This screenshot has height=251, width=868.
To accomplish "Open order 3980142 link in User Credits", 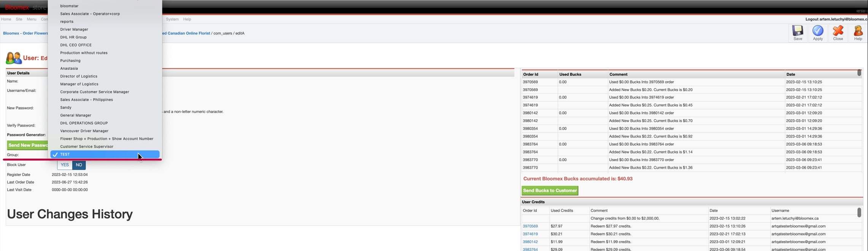I will tap(530, 242).
